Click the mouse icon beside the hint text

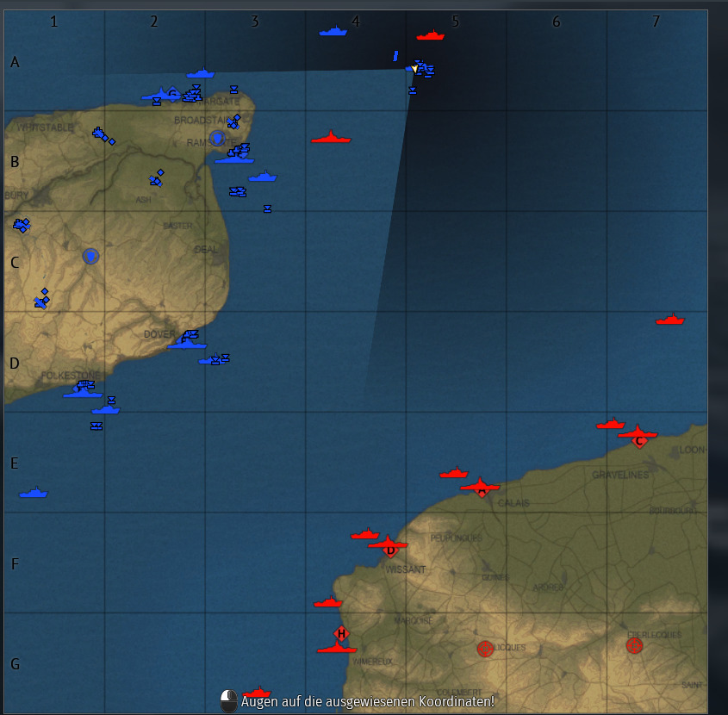pyautogui.click(x=228, y=701)
